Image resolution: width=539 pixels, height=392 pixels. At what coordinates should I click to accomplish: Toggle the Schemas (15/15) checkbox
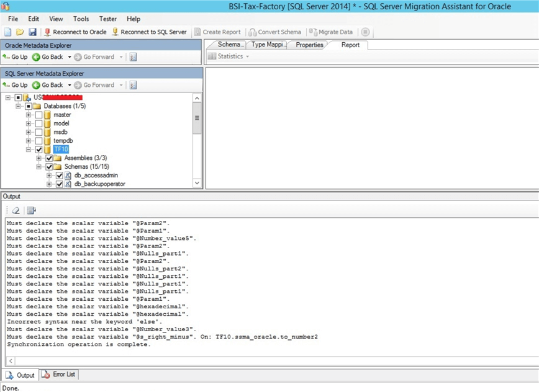[50, 166]
